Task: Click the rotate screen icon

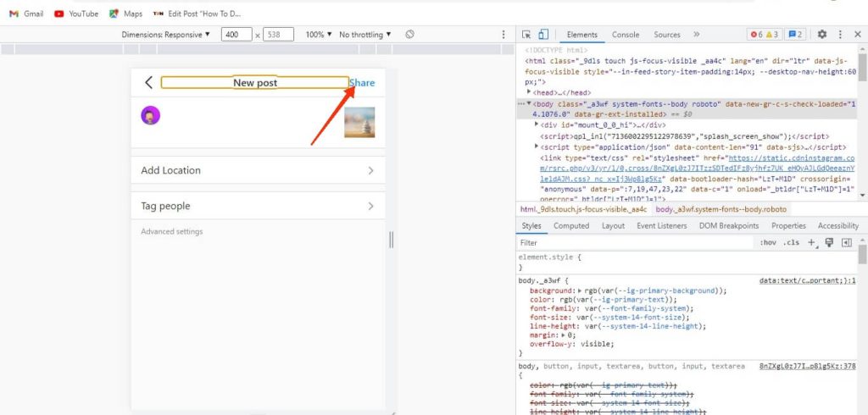Action: click(409, 35)
